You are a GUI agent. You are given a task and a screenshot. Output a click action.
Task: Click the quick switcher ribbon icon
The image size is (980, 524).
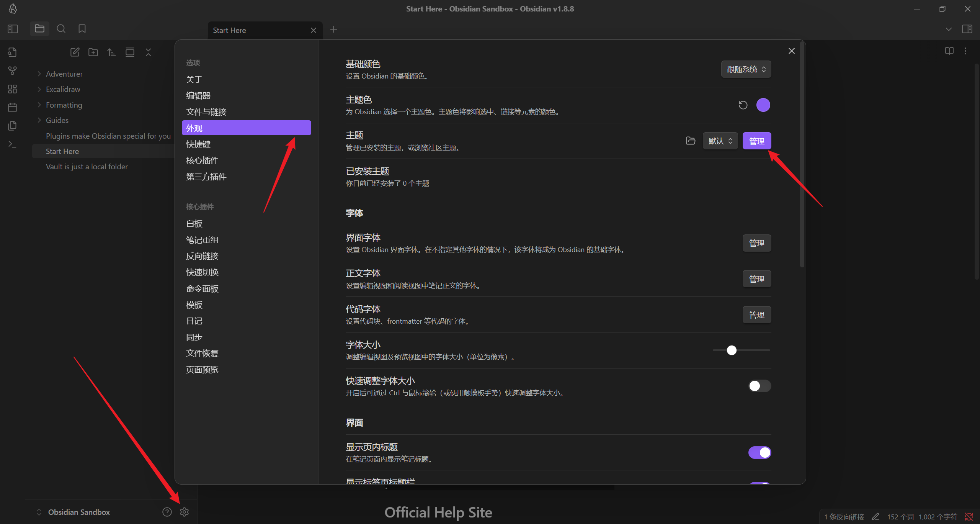tap(12, 52)
